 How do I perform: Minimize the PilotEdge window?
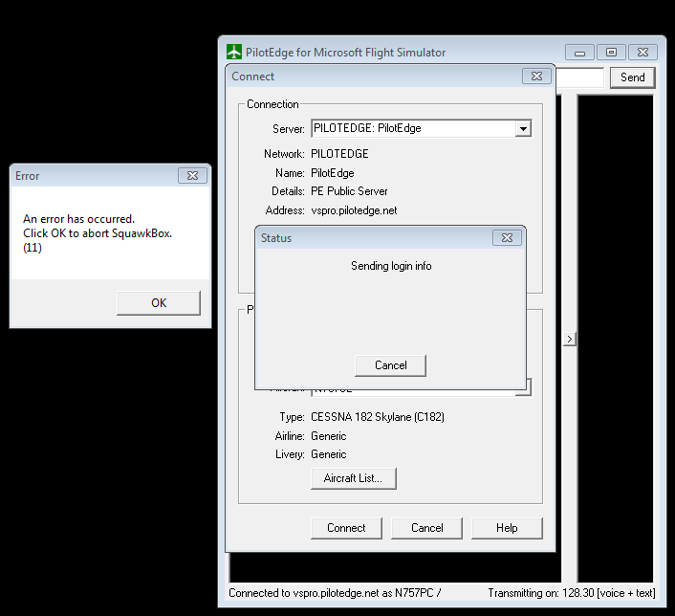pyautogui.click(x=579, y=52)
